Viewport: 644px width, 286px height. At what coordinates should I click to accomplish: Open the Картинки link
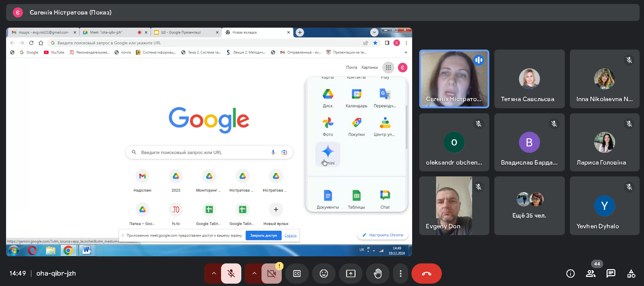370,67
